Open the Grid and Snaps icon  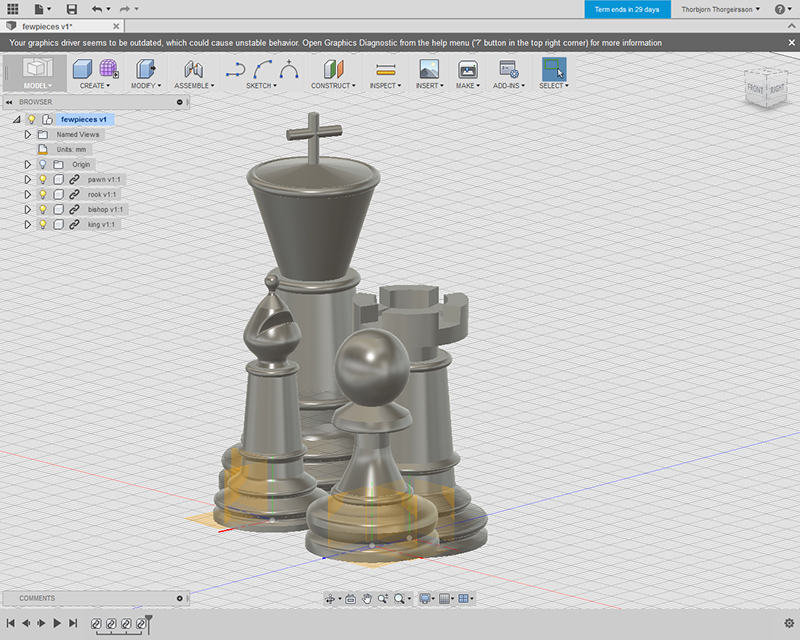click(x=444, y=599)
